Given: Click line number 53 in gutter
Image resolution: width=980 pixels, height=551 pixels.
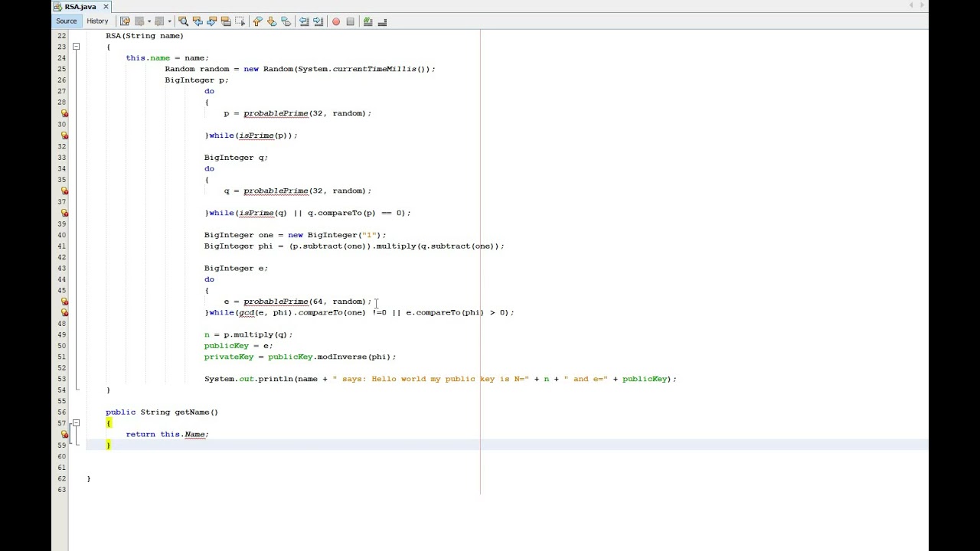Looking at the screenshot, I should pyautogui.click(x=61, y=379).
